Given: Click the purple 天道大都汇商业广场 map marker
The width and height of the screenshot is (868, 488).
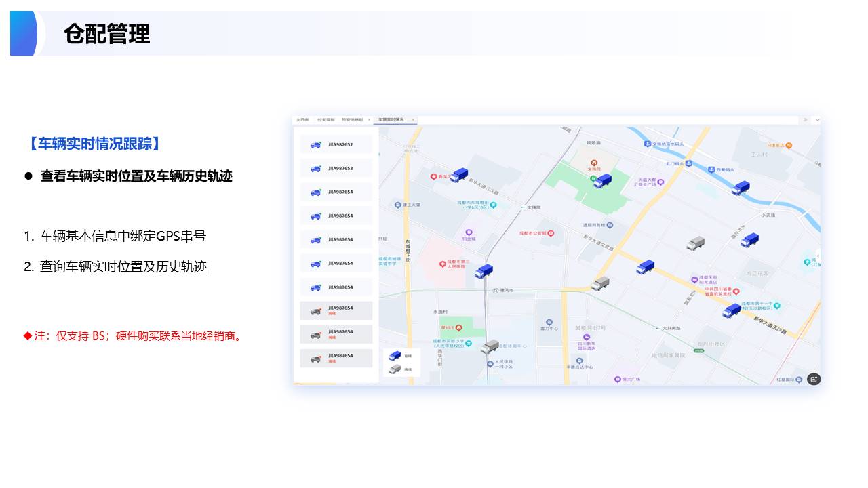Looking at the screenshot, I should point(660,182).
